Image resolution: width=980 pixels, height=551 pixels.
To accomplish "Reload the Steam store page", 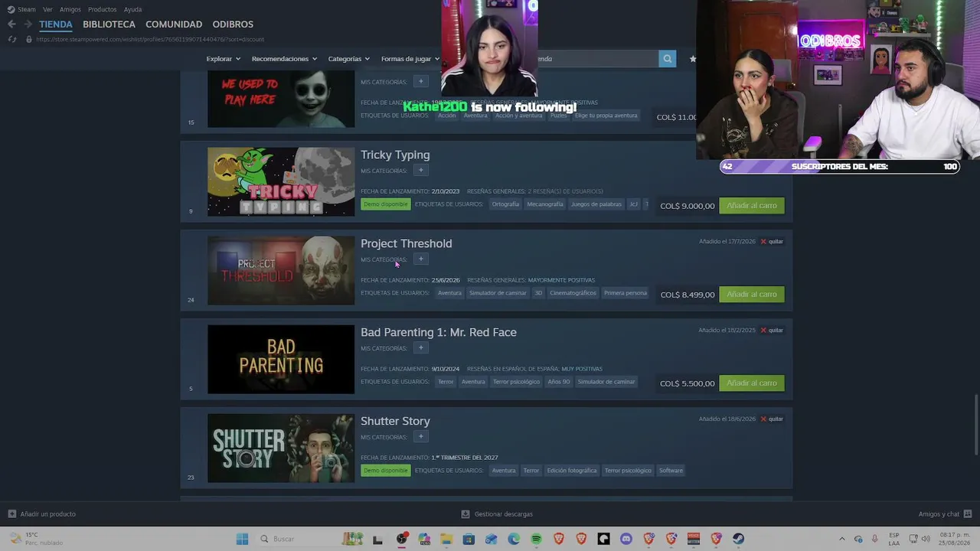I will coord(12,39).
